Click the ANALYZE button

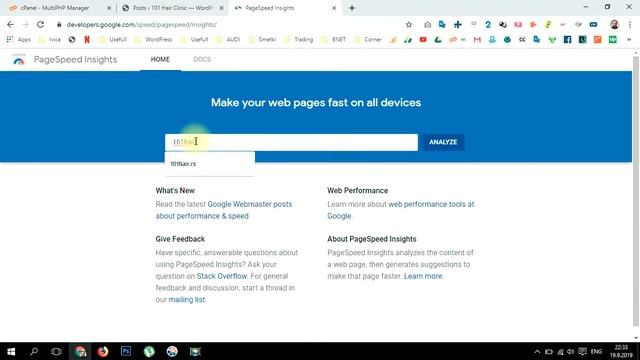[443, 142]
